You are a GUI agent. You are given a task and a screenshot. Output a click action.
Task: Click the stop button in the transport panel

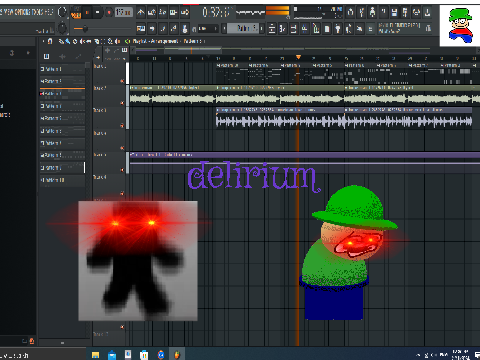(x=98, y=13)
